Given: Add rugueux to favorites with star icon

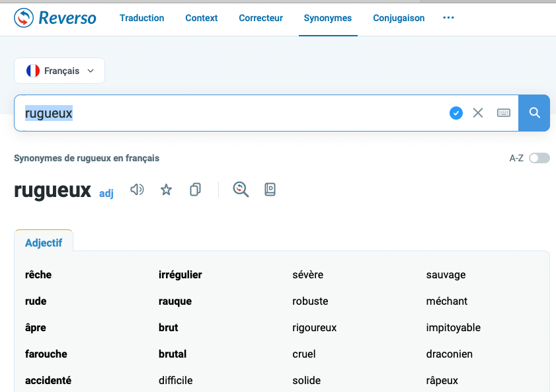Looking at the screenshot, I should 167,190.
